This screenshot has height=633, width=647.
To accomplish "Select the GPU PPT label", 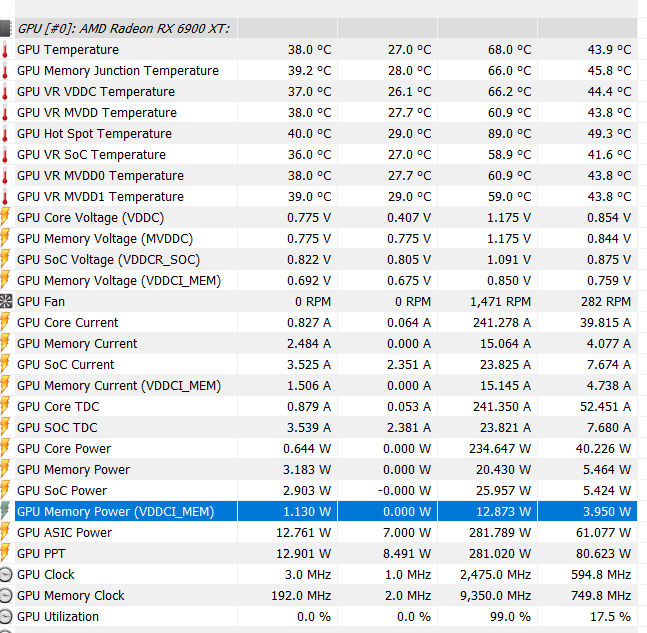I will [41, 553].
